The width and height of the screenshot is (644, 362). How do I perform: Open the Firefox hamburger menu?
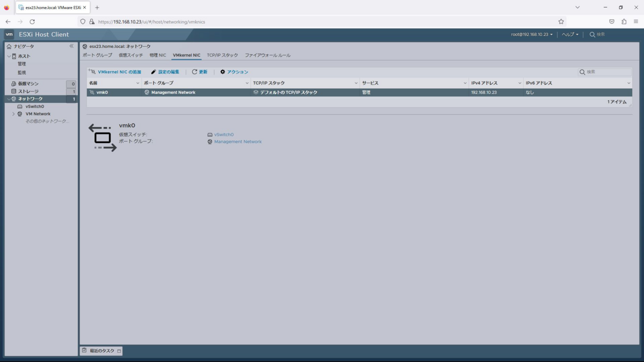636,21
